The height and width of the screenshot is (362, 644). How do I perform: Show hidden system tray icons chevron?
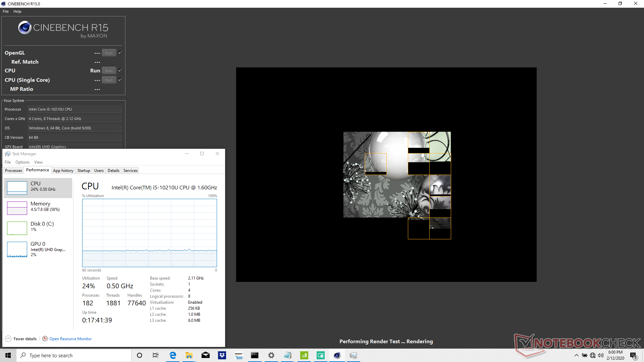pyautogui.click(x=576, y=355)
